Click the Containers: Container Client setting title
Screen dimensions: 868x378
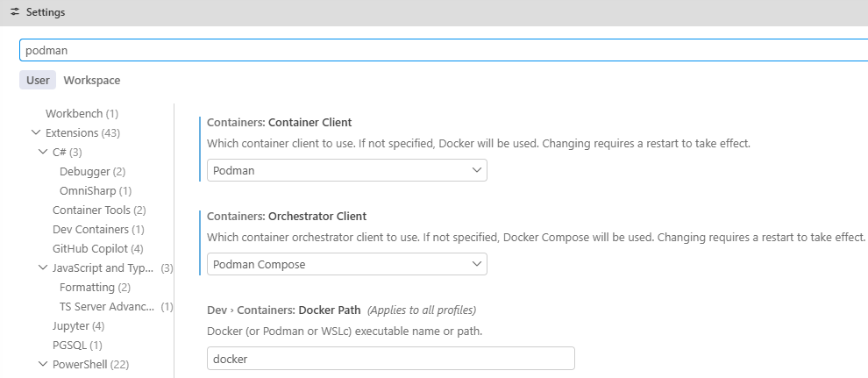280,122
